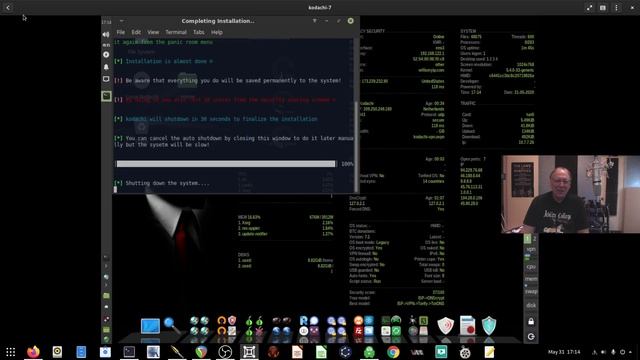Image resolution: width=640 pixels, height=360 pixels.
Task: Select the mem tab in right panel
Action: coord(531,279)
